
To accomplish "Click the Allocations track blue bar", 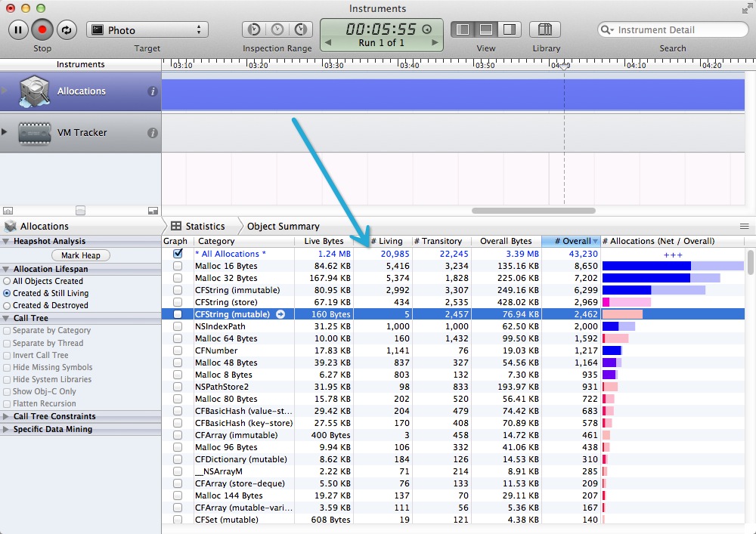I will coord(453,95).
